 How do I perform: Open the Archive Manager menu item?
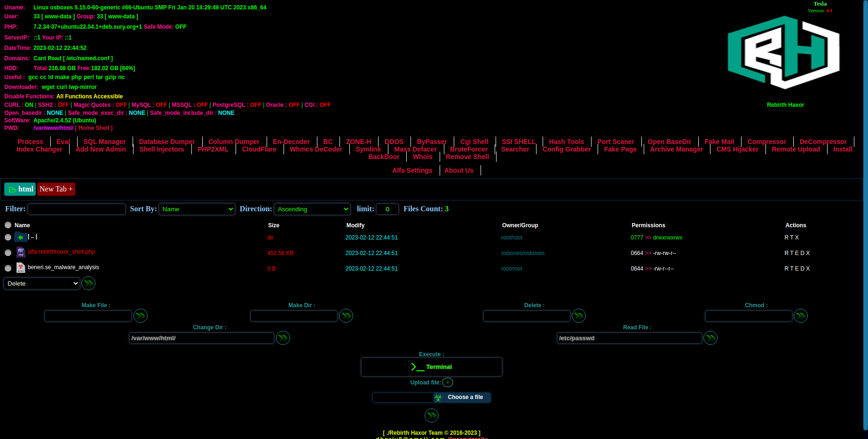point(677,149)
